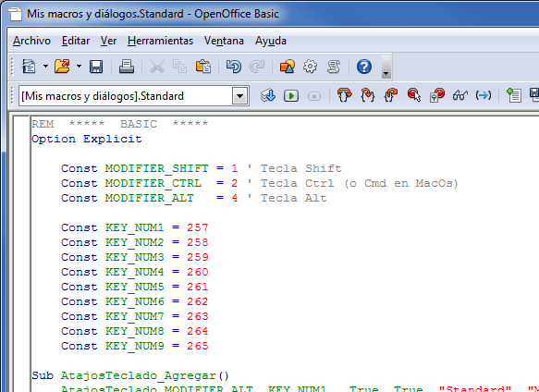Click the Cut scissors icon
The height and width of the screenshot is (392, 539).
157,67
